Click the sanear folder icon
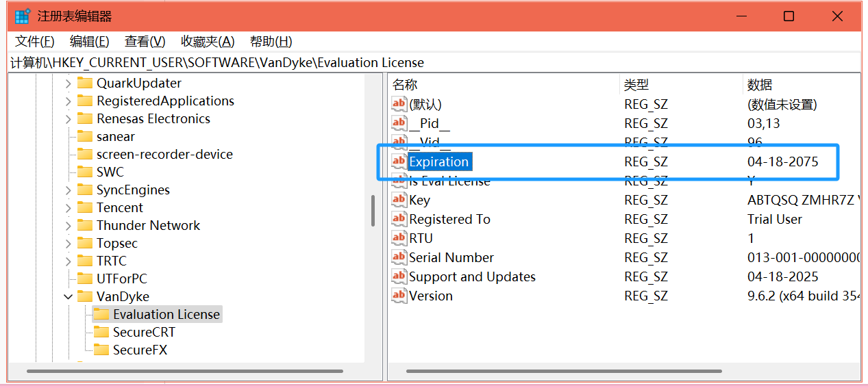The width and height of the screenshot is (868, 388). (x=85, y=136)
